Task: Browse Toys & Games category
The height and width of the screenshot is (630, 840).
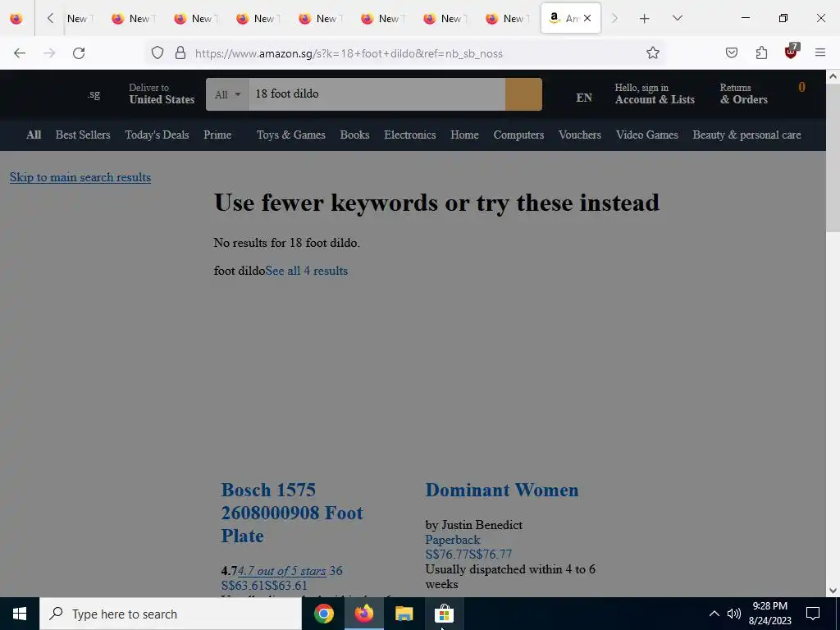Action: [x=291, y=135]
